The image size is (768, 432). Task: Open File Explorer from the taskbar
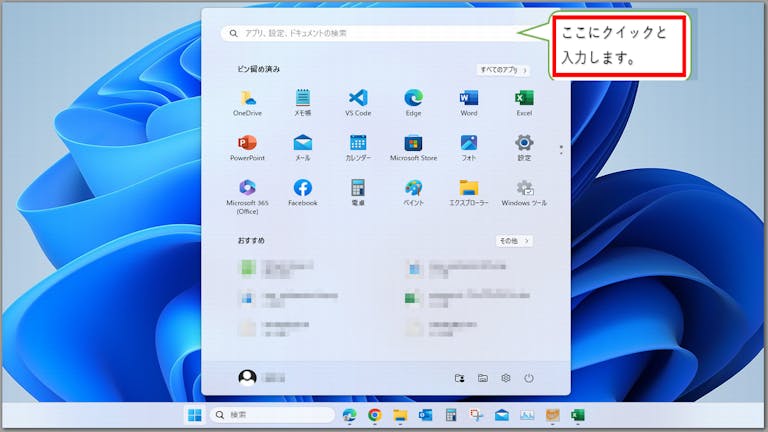tap(400, 415)
